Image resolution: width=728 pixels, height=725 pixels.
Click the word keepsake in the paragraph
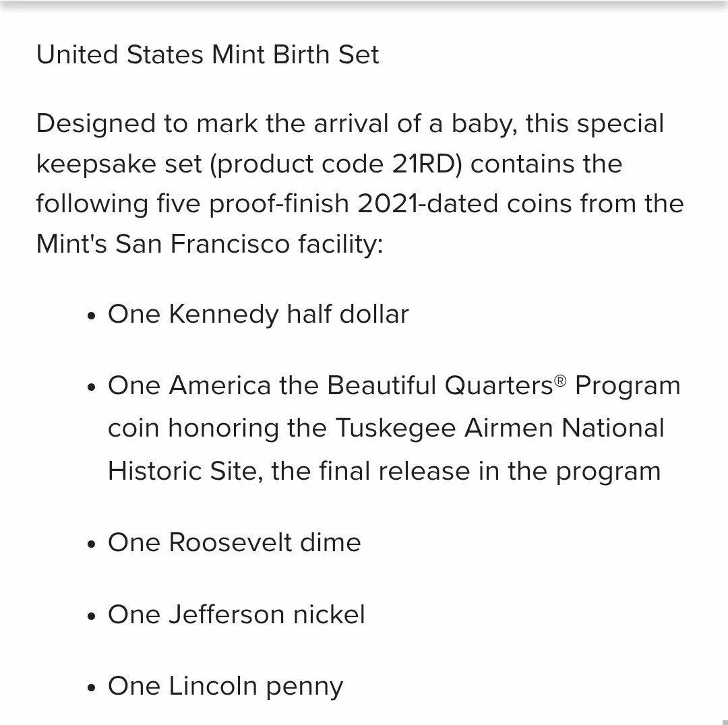(96, 165)
